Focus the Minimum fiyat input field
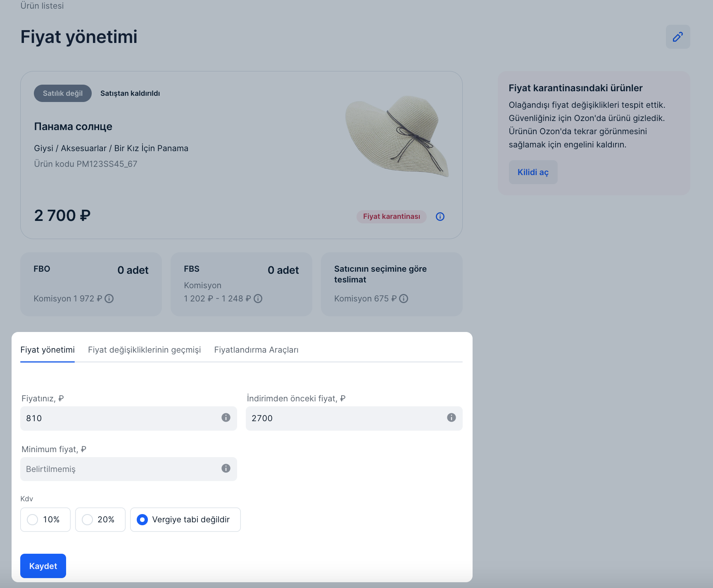713x588 pixels. point(128,469)
